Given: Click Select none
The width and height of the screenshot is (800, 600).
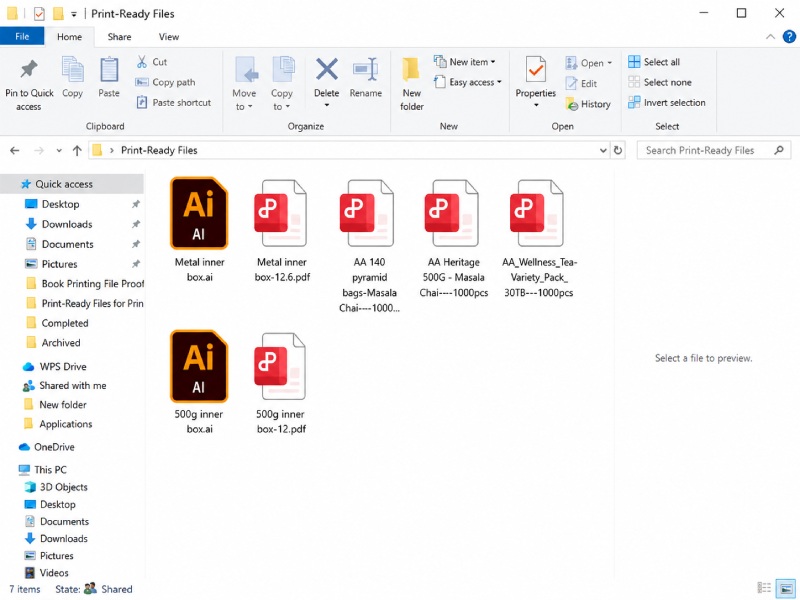Looking at the screenshot, I should 660,82.
